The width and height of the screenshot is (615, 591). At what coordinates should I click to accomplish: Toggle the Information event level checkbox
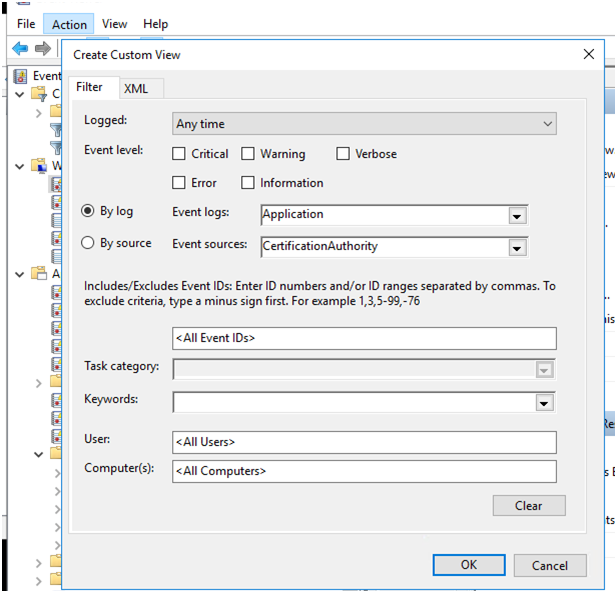(248, 183)
